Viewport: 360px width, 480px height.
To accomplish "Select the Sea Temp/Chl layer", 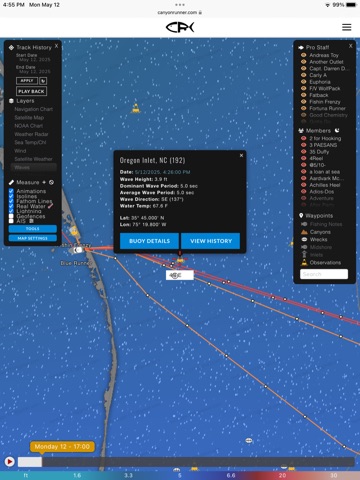I will coord(30,143).
